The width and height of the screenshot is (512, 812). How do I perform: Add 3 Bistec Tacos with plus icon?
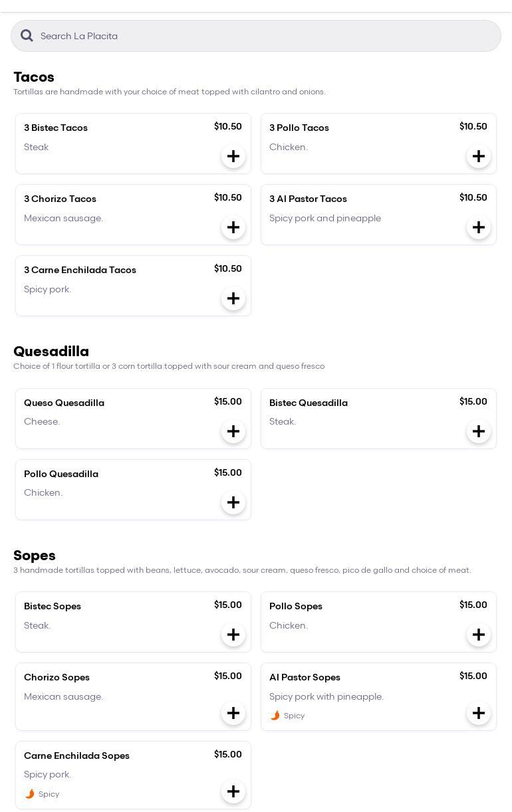pyautogui.click(x=233, y=157)
